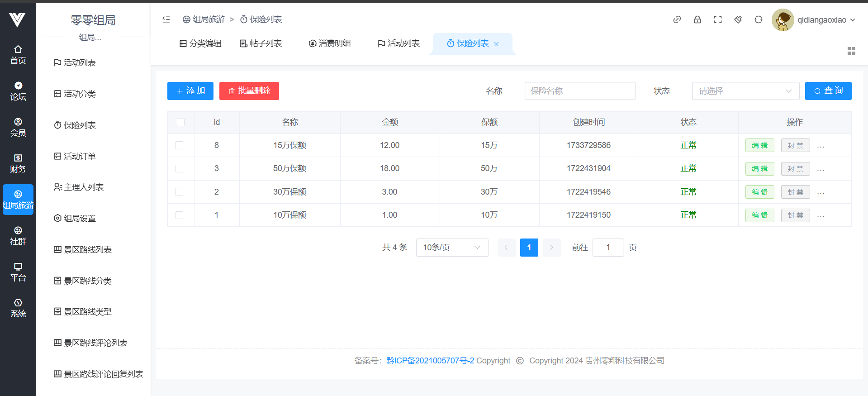Select checkbox for 15万保额 row
Image resolution: width=868 pixels, height=396 pixels.
180,145
